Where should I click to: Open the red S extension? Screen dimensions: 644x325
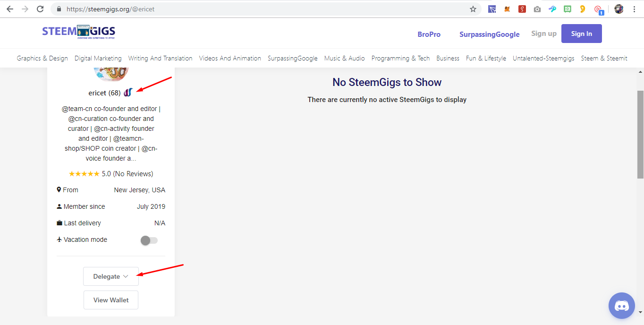tap(522, 9)
